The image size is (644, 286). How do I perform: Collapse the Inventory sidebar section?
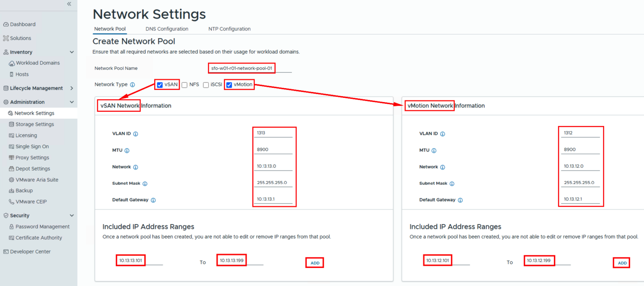click(71, 52)
